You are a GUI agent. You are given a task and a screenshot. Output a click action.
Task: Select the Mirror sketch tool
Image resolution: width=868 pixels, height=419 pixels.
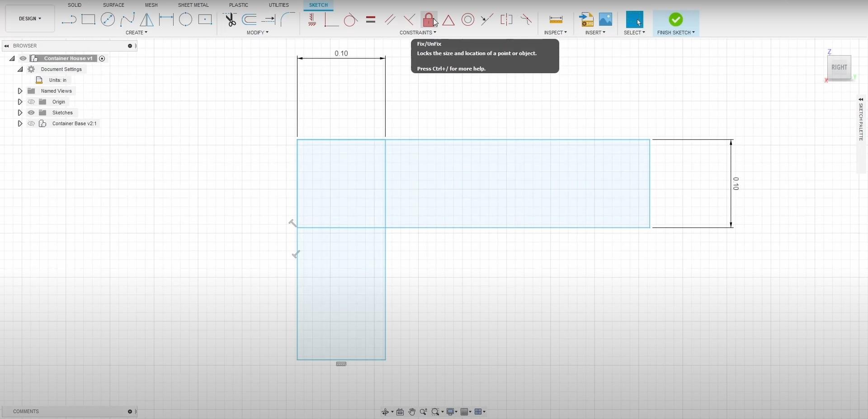[146, 19]
